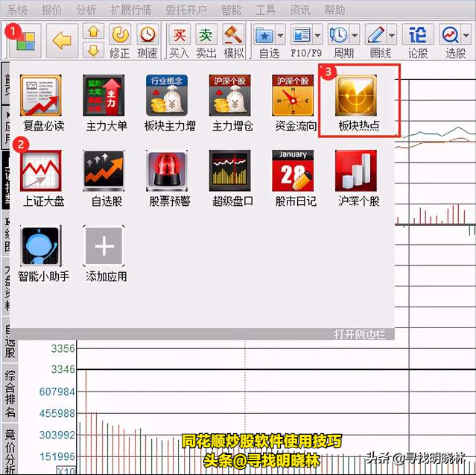476x475 pixels.
Task: Click the yellow back arrow button
Action: (62, 41)
